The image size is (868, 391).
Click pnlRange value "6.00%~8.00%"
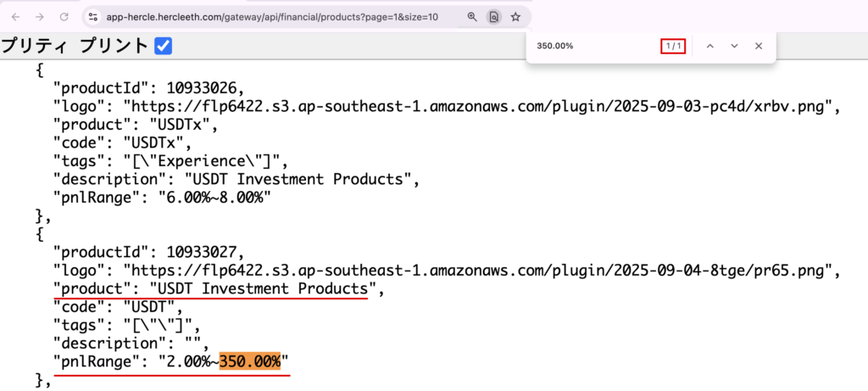(214, 198)
